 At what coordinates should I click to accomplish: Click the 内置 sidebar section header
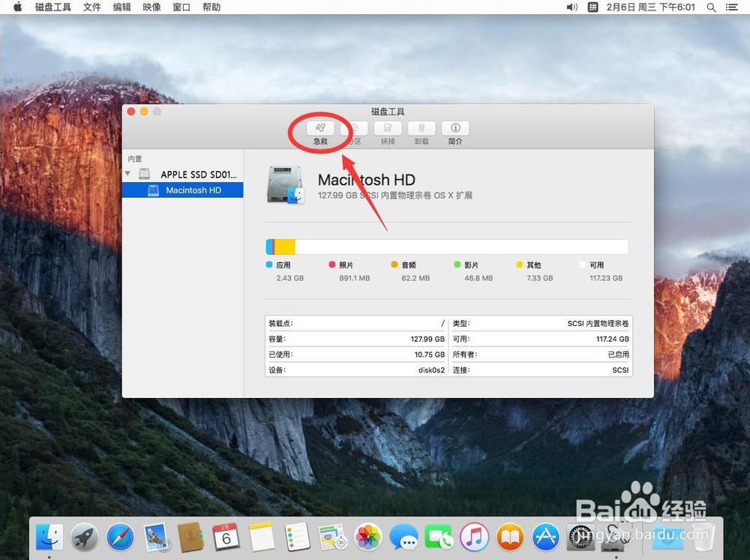pos(135,159)
